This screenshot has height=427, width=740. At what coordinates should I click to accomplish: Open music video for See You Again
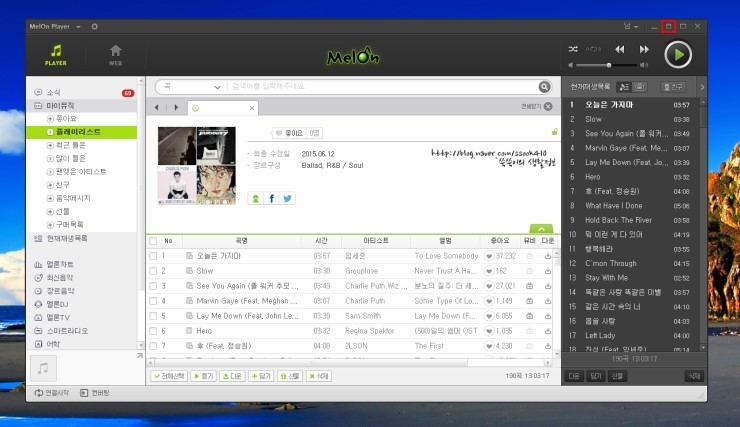click(530, 286)
